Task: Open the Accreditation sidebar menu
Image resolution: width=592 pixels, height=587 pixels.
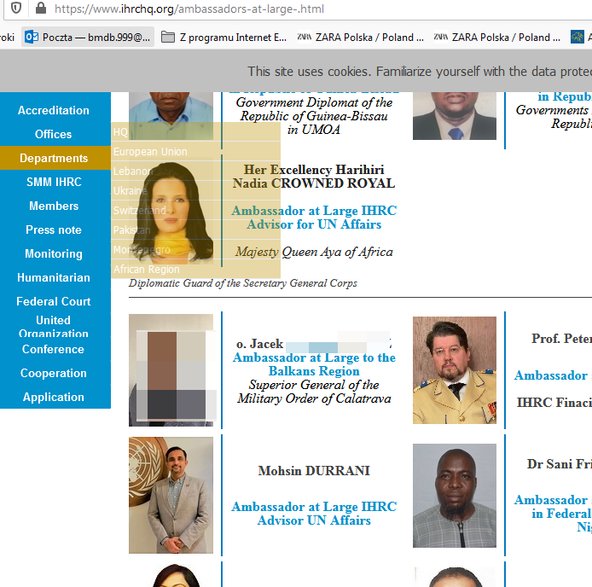Action: (55, 110)
